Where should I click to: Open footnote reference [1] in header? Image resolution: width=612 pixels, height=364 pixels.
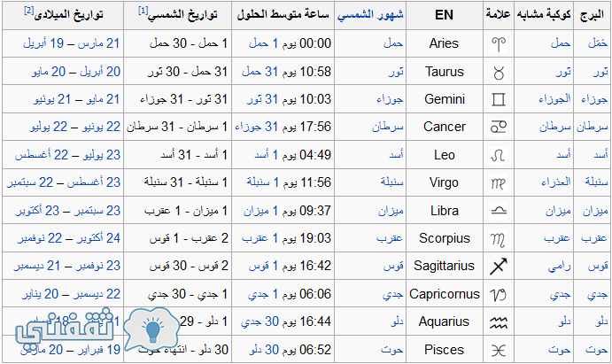143,11
